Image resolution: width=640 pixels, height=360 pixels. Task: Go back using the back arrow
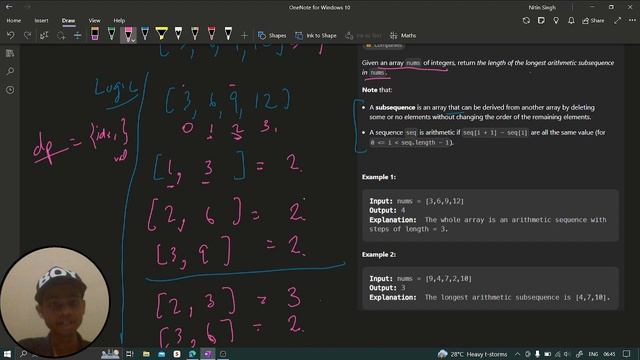tap(9, 7)
